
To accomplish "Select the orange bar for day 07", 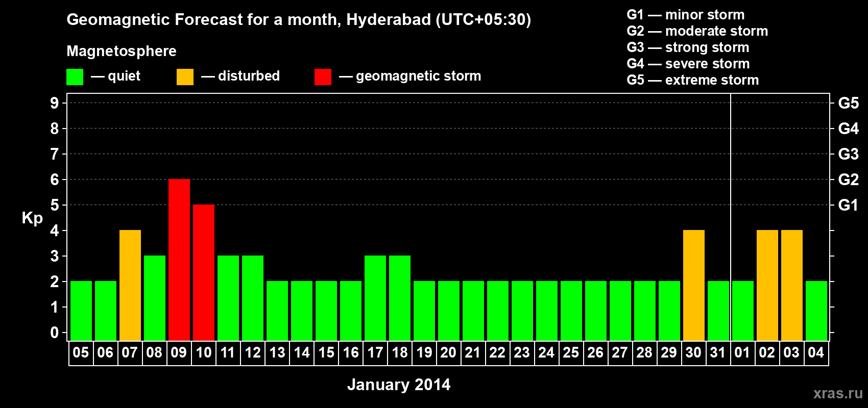I will coord(130,286).
